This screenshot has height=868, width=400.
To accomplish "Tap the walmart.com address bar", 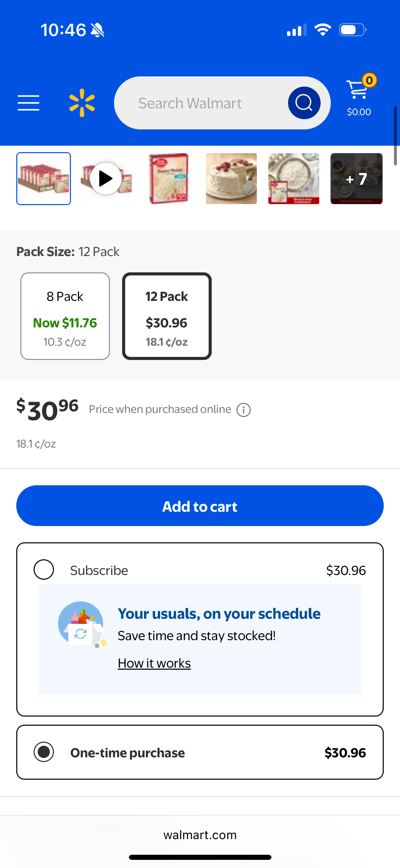I will [x=200, y=835].
